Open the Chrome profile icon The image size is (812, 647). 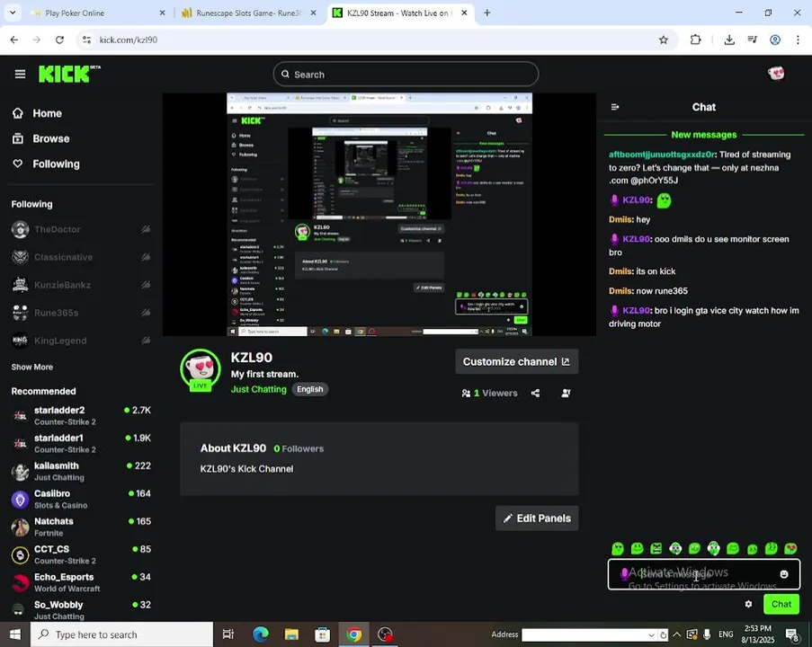coord(775,40)
